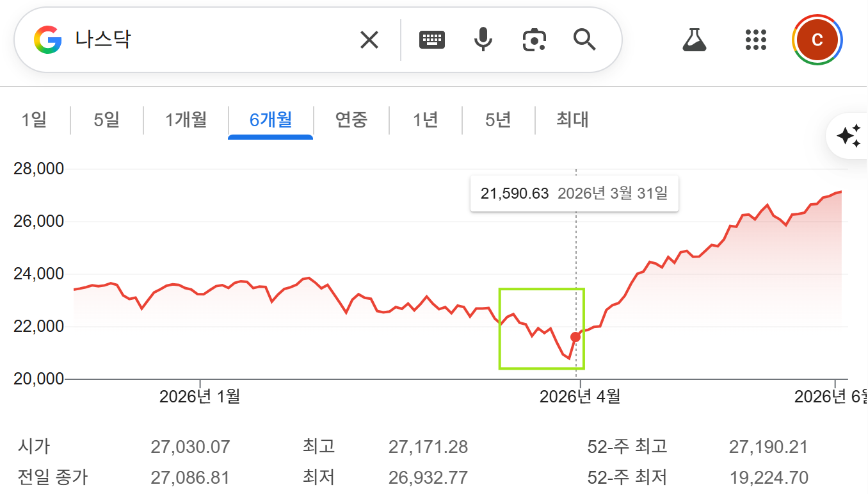Click the Google logo in search bar
Image resolution: width=868 pixels, height=494 pixels.
click(x=48, y=40)
